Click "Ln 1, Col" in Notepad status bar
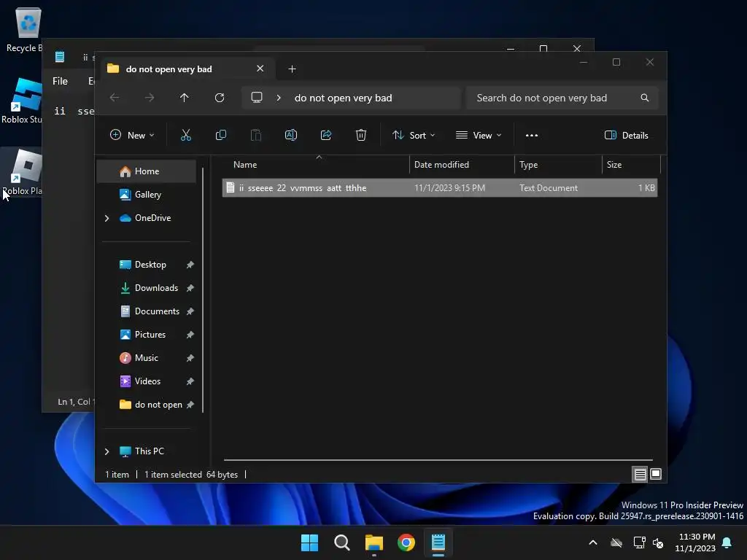The width and height of the screenshot is (747, 560). click(x=76, y=402)
